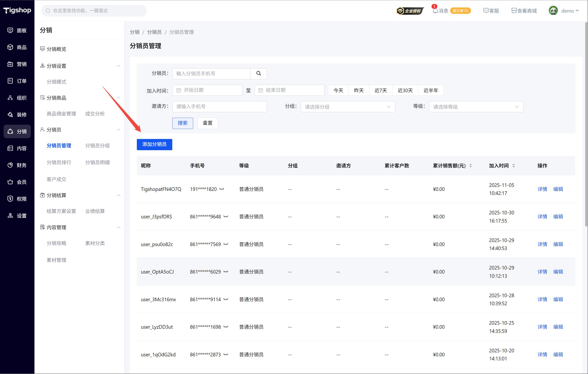Click the 消息 notification bell icon

pyautogui.click(x=435, y=11)
